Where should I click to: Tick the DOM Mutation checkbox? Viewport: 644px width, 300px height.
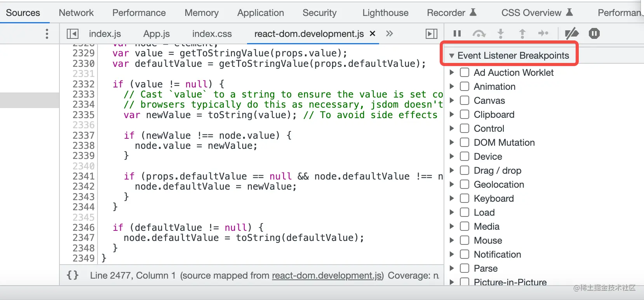(x=465, y=142)
